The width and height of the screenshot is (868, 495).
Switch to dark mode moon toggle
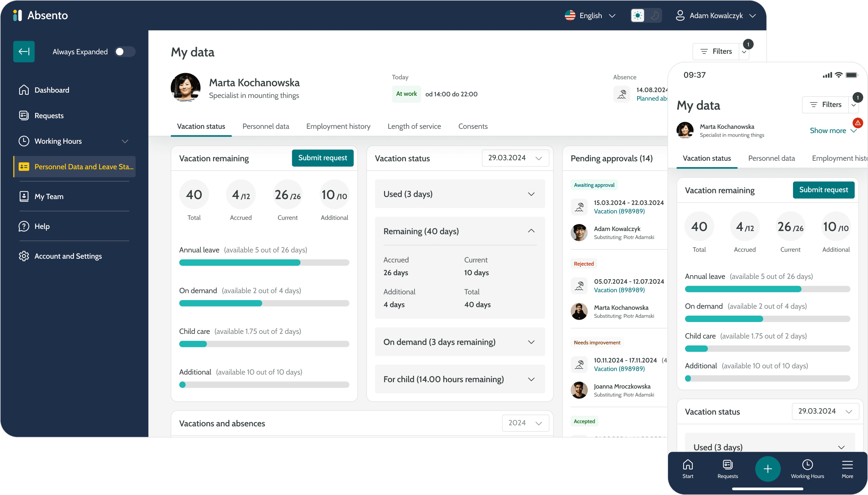(655, 16)
